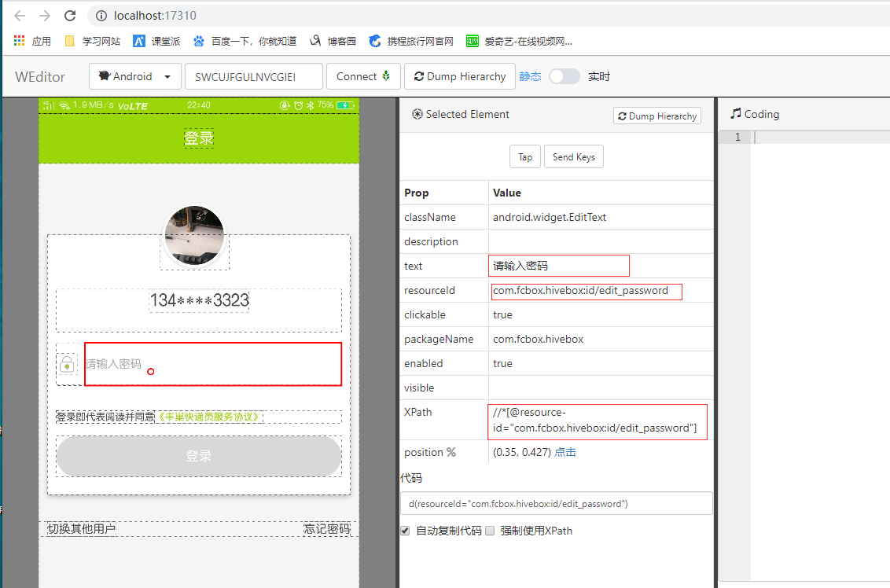
Task: Click the 实时 label
Action: pyautogui.click(x=599, y=76)
